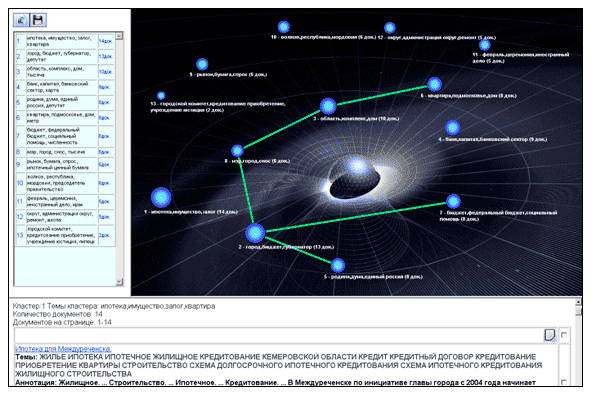Select node 9 рынок, бумага, спрос sphere
592x395 pixels.
tap(202, 64)
